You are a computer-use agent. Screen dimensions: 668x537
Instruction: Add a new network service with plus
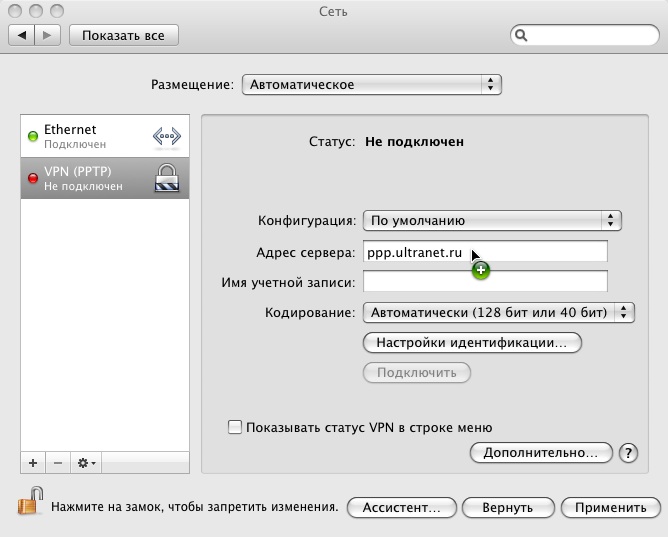click(33, 463)
